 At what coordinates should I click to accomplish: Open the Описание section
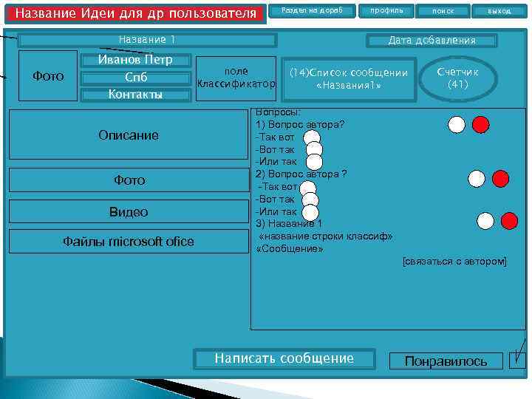pyautogui.click(x=129, y=134)
